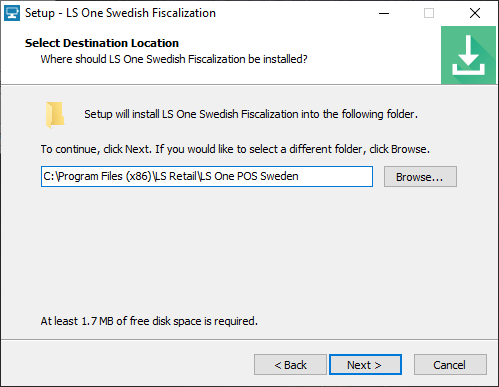
Task: Focus the destination folder path field
Action: click(207, 177)
